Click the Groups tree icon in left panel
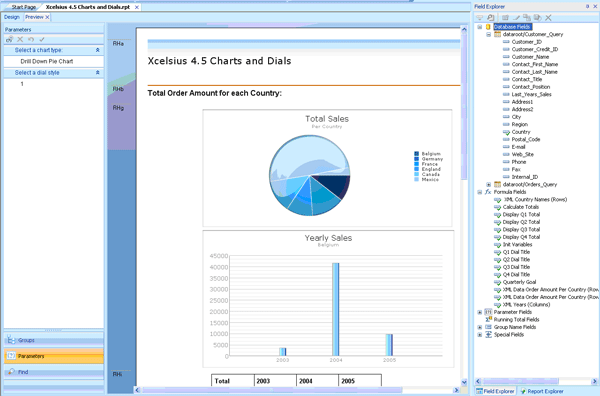 [11, 340]
